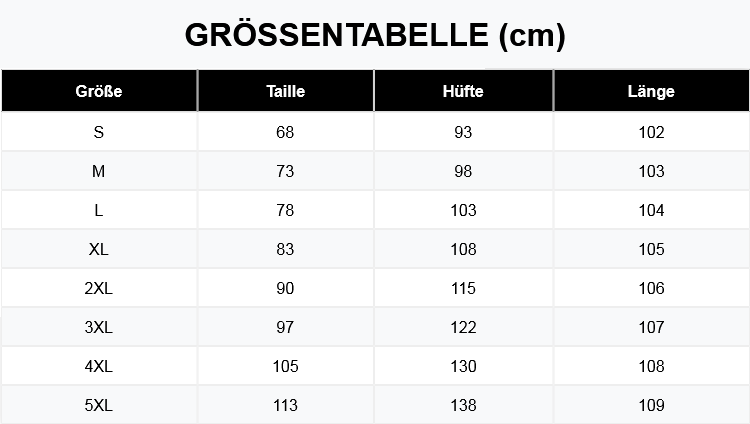Click the S size label
This screenshot has height=424, width=750.
[x=98, y=132]
